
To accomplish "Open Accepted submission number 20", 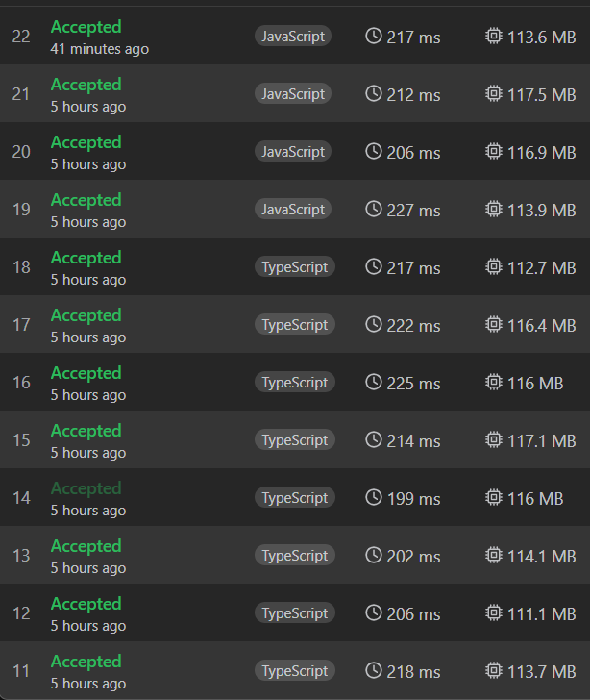I will 86,142.
